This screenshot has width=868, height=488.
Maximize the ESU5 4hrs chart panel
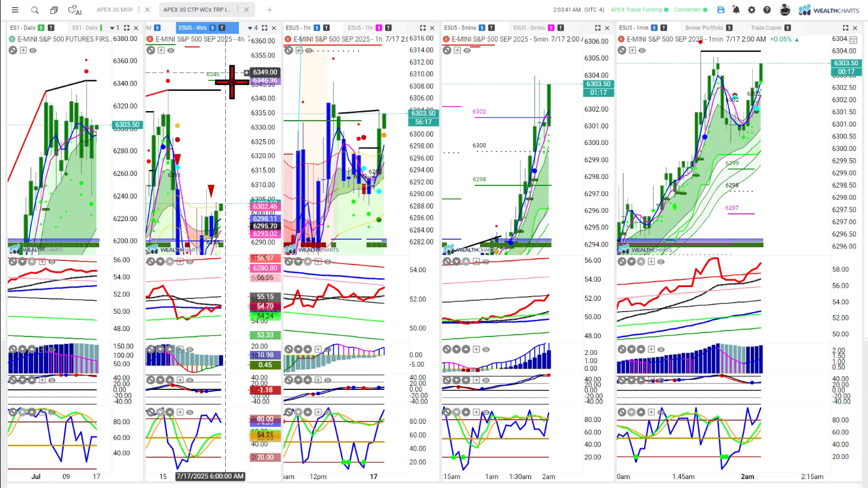point(264,28)
